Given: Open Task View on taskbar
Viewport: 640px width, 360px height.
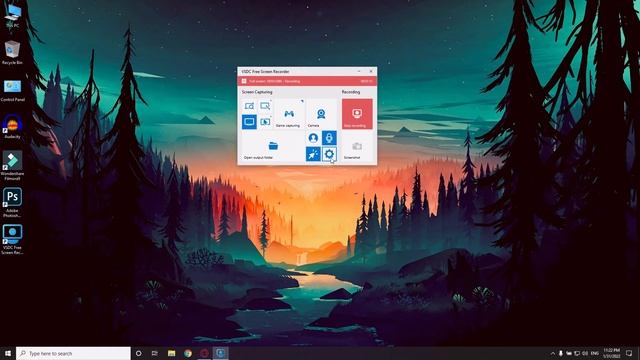Looking at the screenshot, I should pyautogui.click(x=155, y=353).
